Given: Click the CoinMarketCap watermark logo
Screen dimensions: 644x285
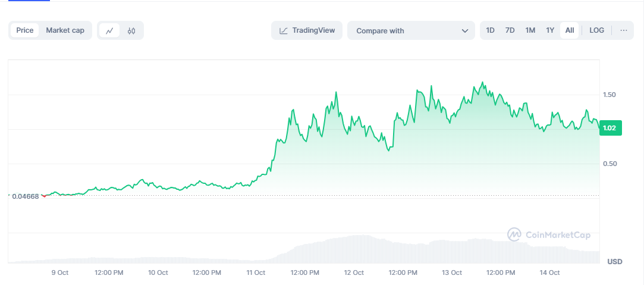Looking at the screenshot, I should (x=549, y=235).
